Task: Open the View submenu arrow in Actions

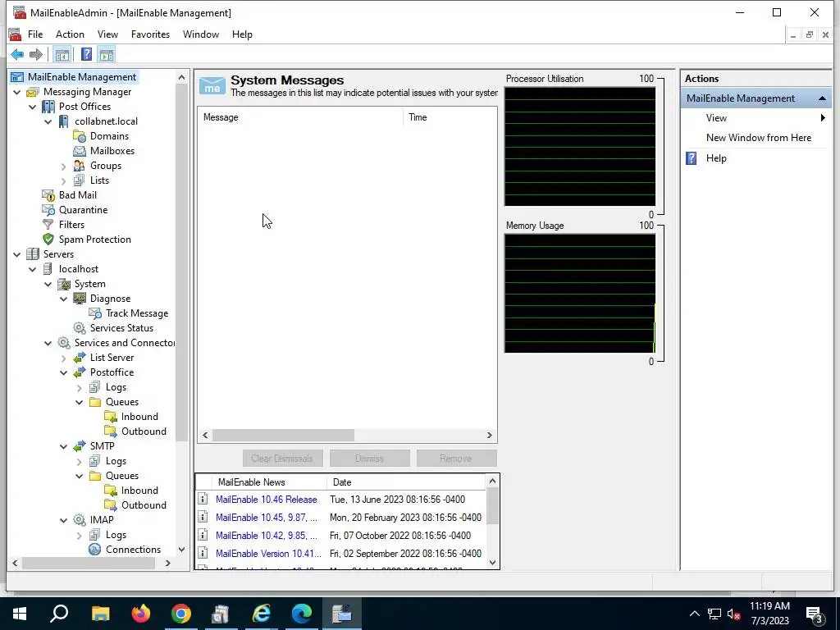Action: coord(823,118)
